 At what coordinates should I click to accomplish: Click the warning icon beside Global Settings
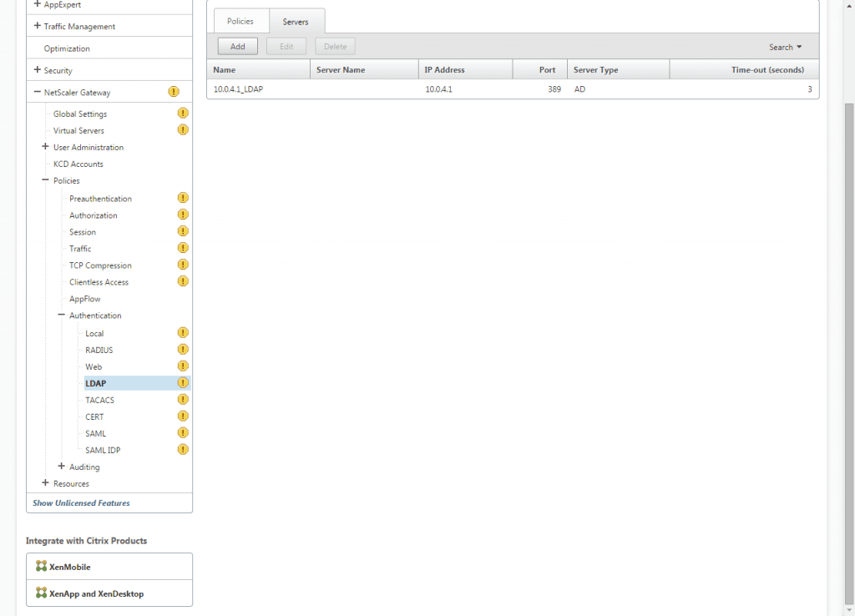pos(183,113)
